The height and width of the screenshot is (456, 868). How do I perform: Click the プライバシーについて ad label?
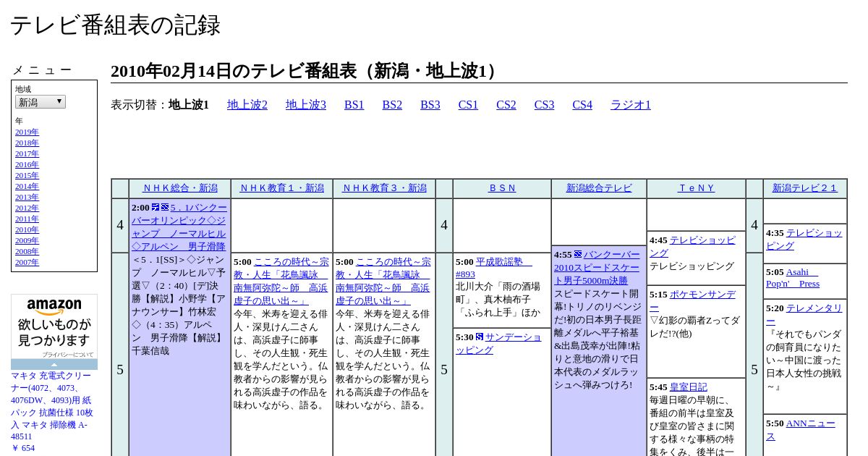click(x=67, y=355)
